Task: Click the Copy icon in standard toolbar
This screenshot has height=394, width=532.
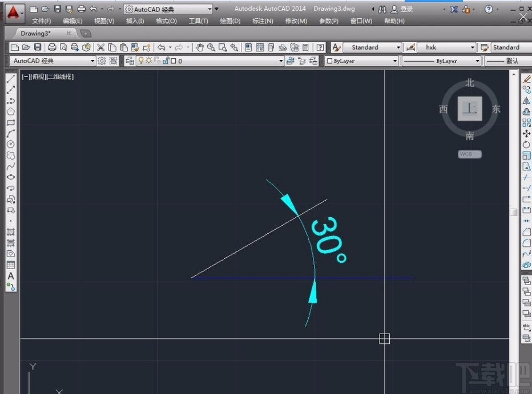Action: 112,47
